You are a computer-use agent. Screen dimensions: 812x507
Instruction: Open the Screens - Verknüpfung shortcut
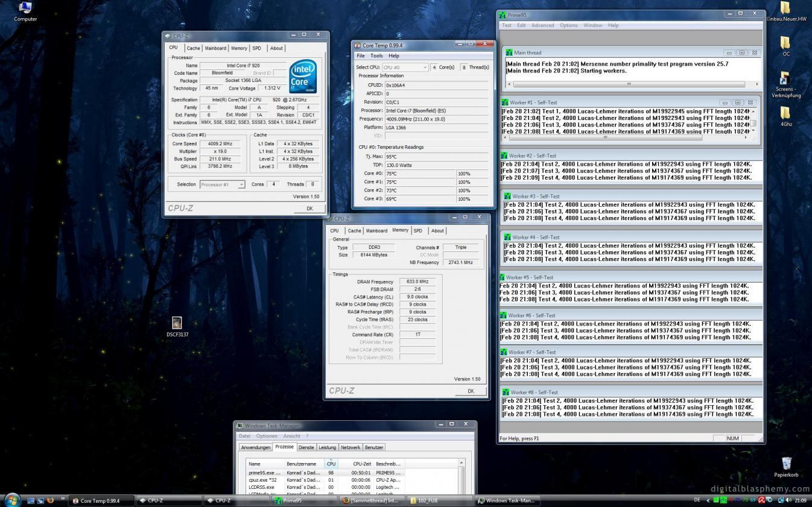point(785,84)
